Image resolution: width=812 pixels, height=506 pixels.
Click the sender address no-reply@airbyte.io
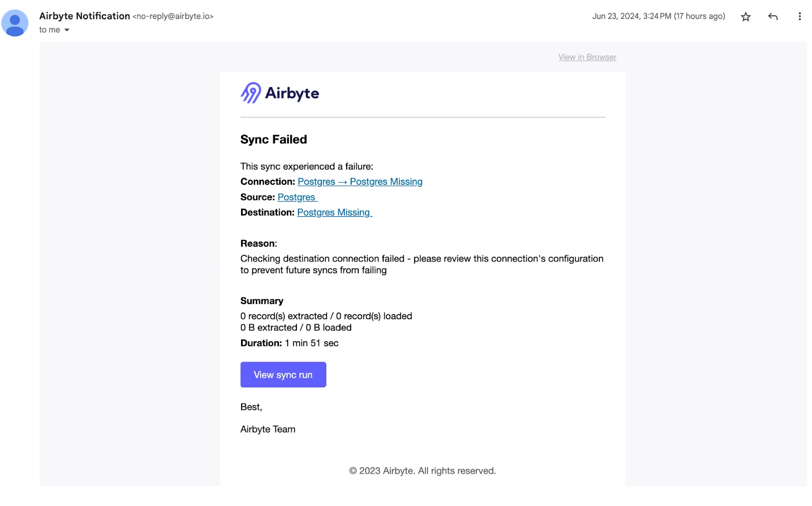coord(173,16)
